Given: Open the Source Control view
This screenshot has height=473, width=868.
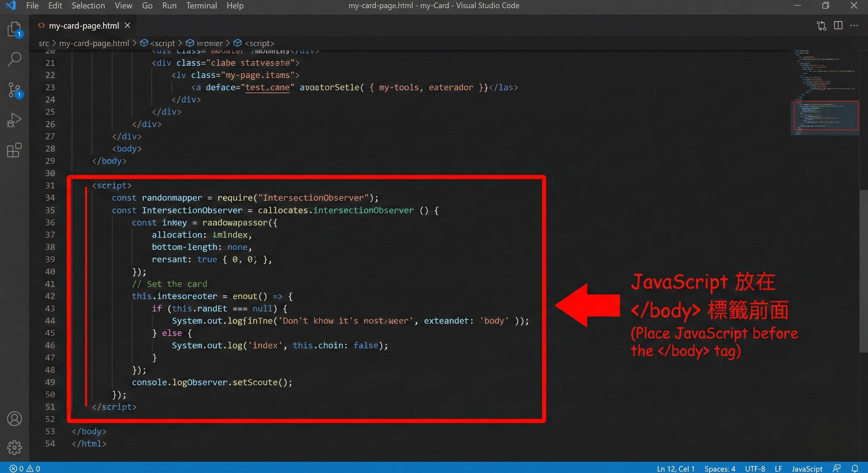Looking at the screenshot, I should [x=14, y=90].
